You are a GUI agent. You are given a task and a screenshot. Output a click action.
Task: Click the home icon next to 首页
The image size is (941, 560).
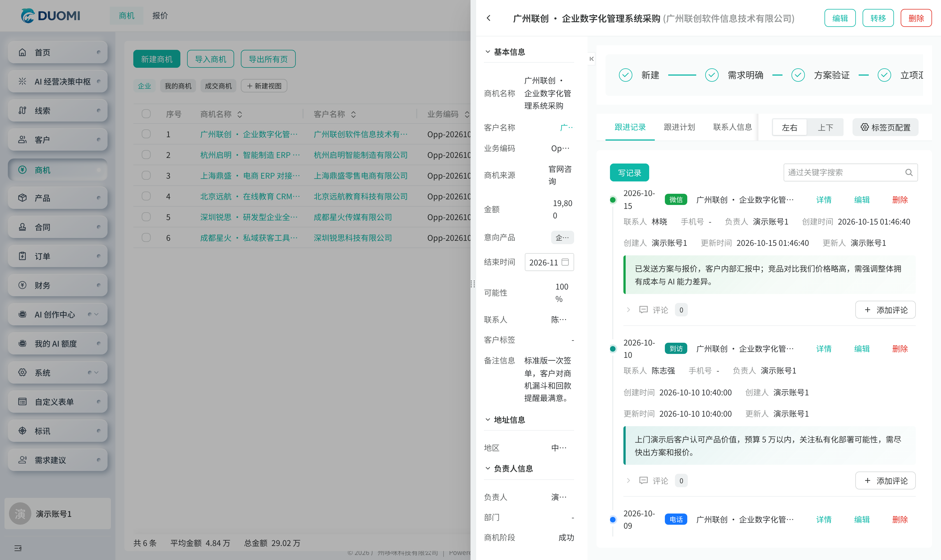click(x=22, y=52)
